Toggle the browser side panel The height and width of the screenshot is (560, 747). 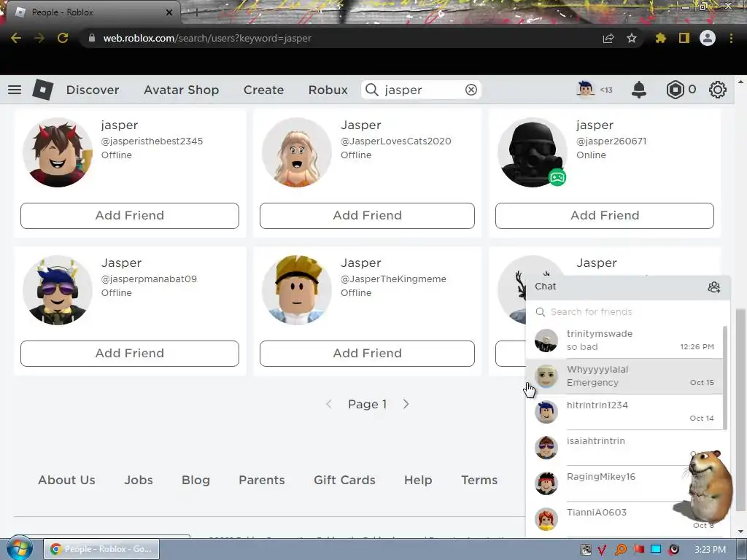click(x=684, y=38)
